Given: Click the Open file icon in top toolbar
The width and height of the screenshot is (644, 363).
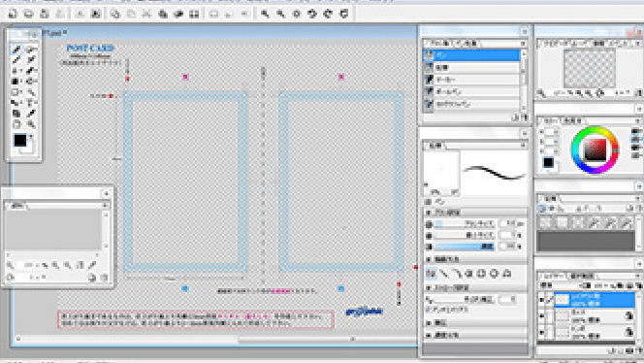Looking at the screenshot, I should pyautogui.click(x=28, y=14).
